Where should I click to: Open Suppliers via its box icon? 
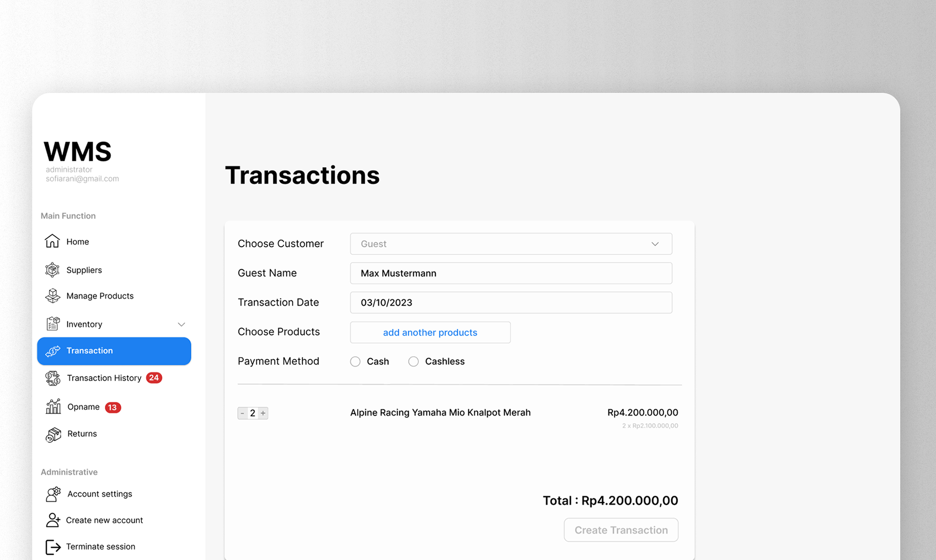(x=52, y=270)
